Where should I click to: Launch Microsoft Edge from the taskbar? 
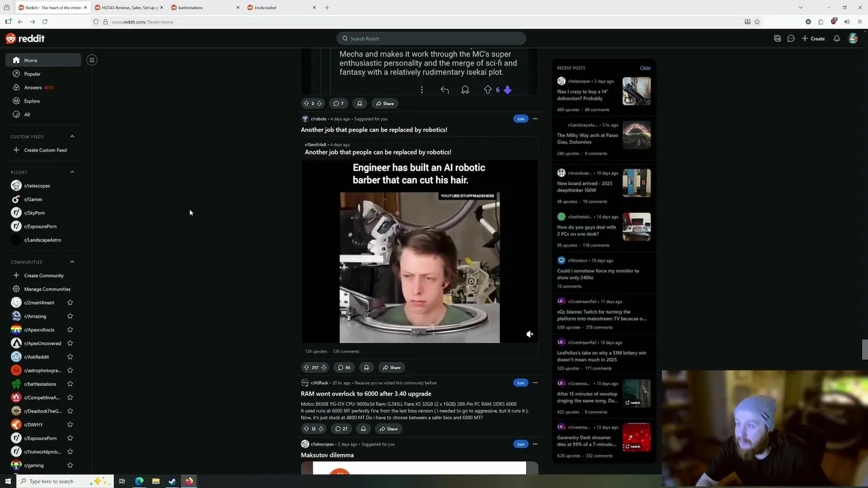click(139, 481)
